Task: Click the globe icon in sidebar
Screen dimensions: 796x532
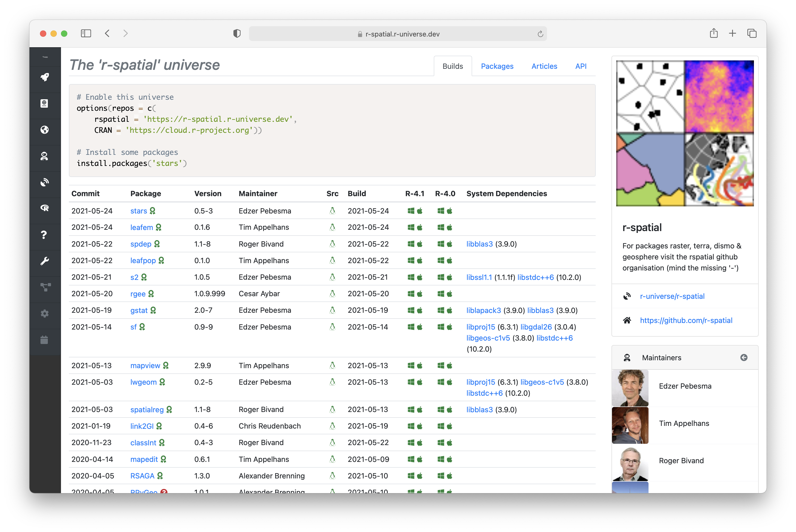Action: point(44,130)
